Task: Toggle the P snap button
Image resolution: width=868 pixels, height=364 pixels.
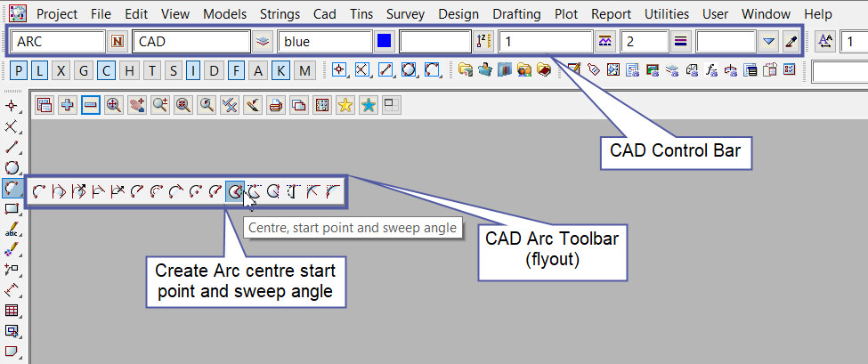Action: pos(20,70)
